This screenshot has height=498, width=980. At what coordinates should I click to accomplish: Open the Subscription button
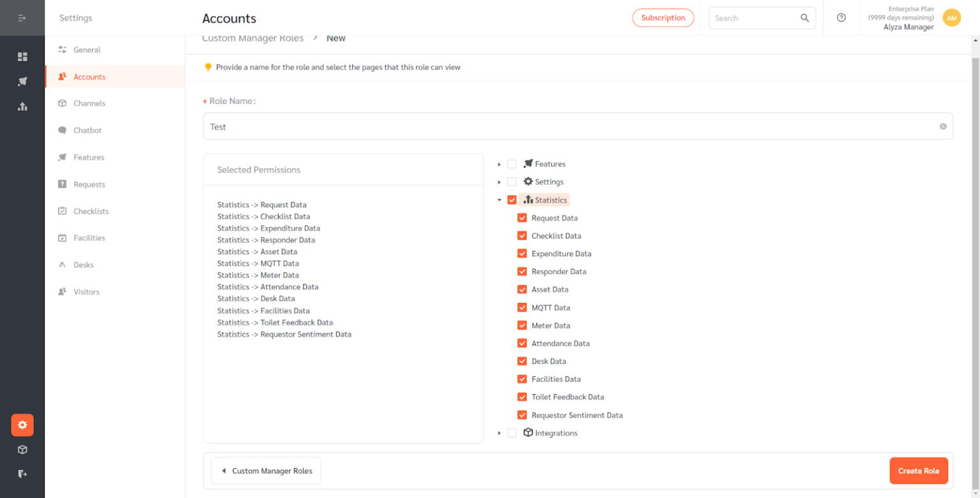[x=663, y=18]
